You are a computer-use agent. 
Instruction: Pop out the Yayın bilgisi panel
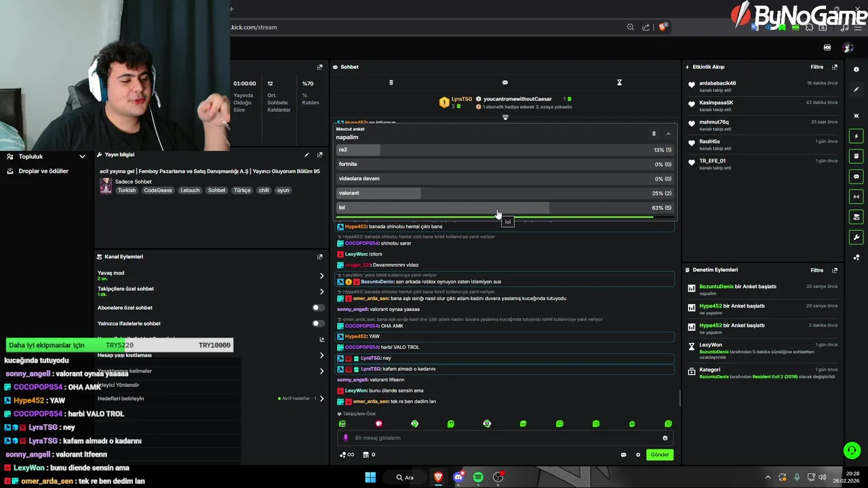click(320, 155)
